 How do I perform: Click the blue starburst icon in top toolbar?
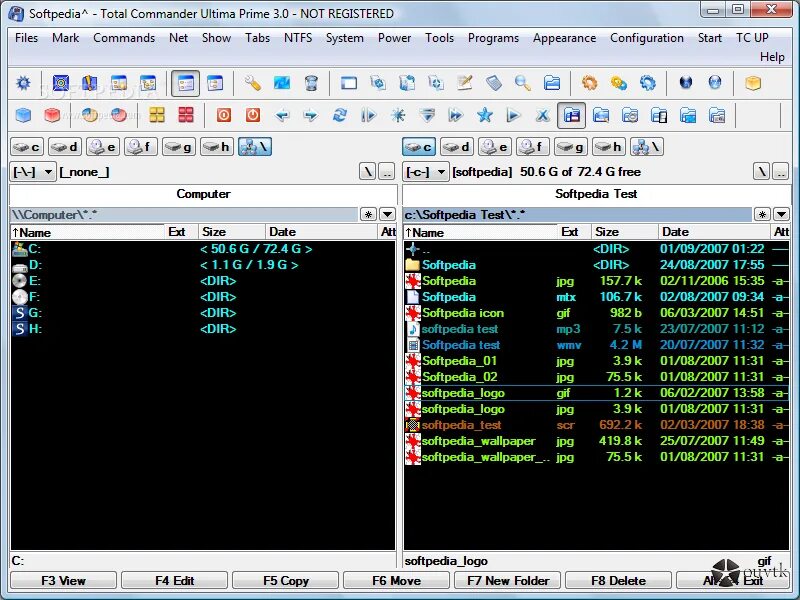tap(23, 83)
